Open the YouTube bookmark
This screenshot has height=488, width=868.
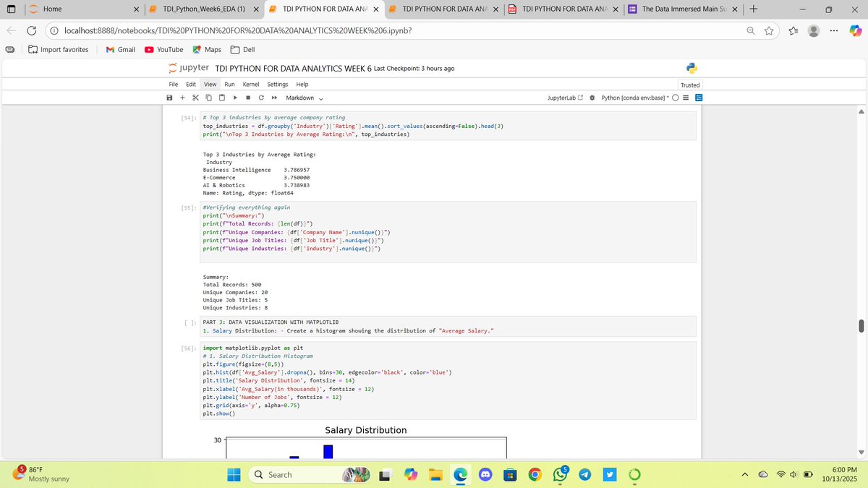(164, 49)
